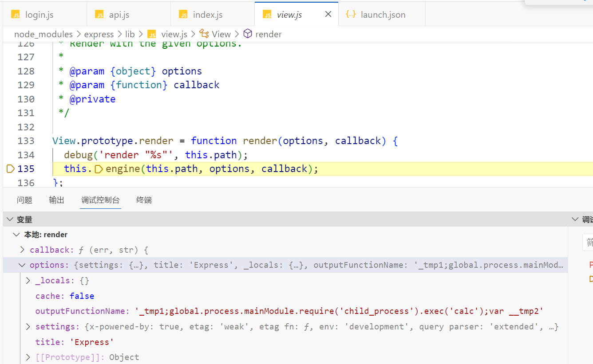Click the filter input in right panel
Viewport: 593px width, 364px height.
pyautogui.click(x=588, y=243)
